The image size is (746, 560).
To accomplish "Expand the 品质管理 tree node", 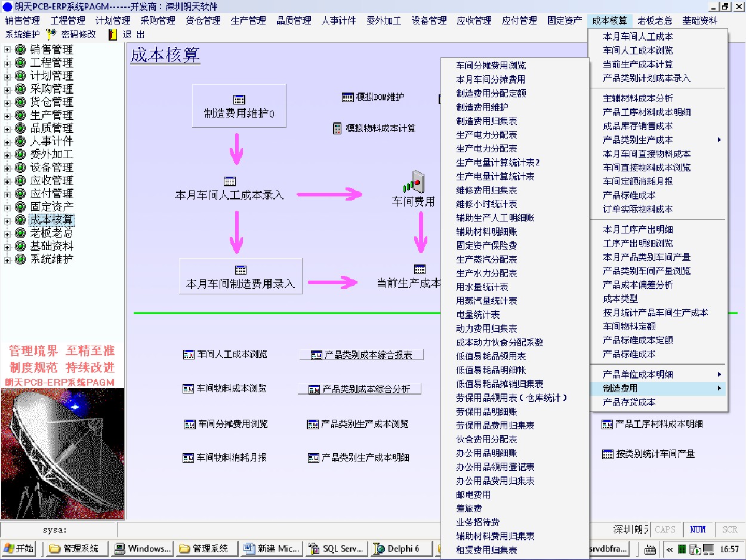I will [8, 128].
